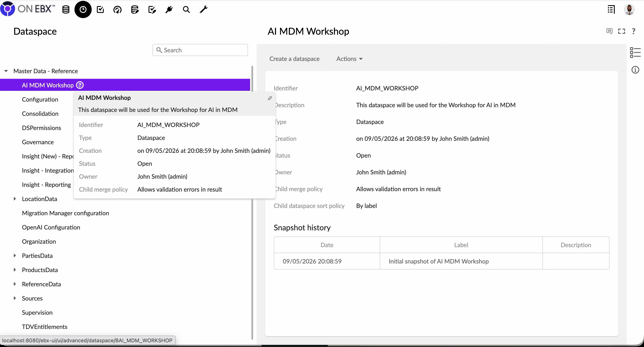Open the list menu icon beside the avatar
644x347 pixels.
pyautogui.click(x=611, y=9)
